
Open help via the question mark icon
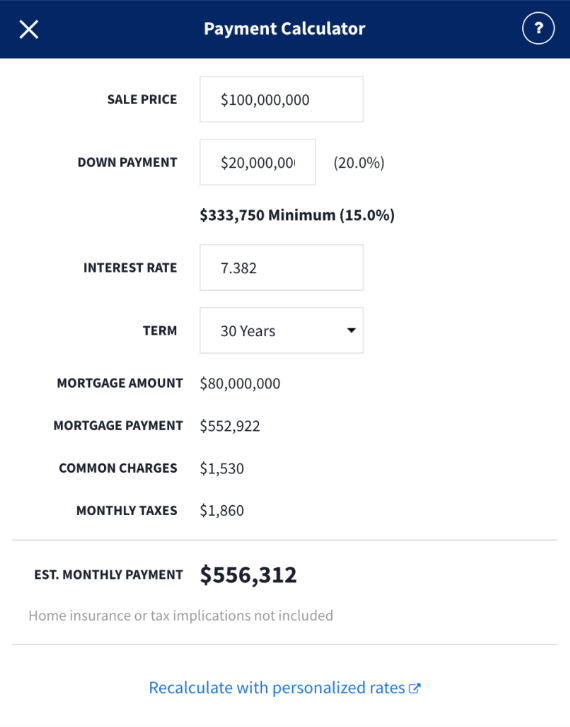[x=538, y=29]
